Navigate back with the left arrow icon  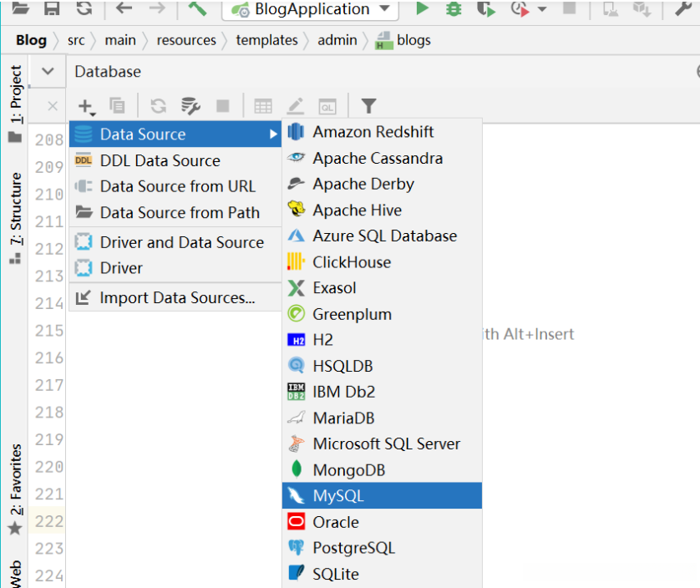click(x=124, y=8)
